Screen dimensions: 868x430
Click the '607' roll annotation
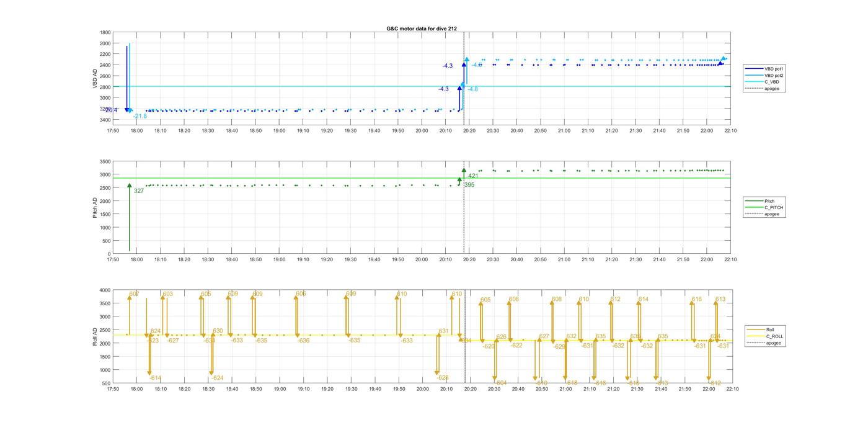pos(135,294)
